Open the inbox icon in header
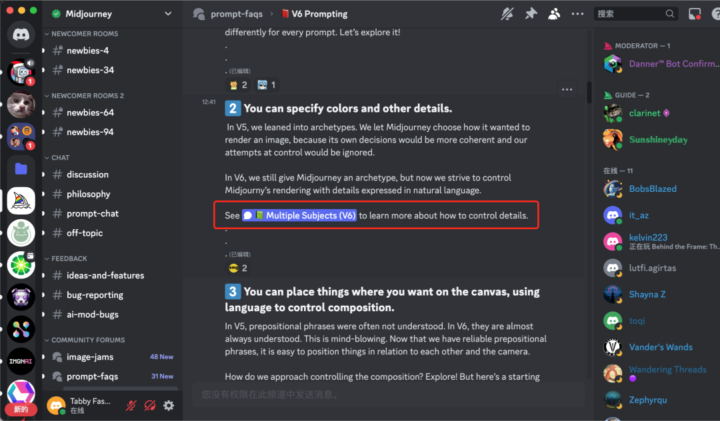The width and height of the screenshot is (720, 421). coord(694,14)
